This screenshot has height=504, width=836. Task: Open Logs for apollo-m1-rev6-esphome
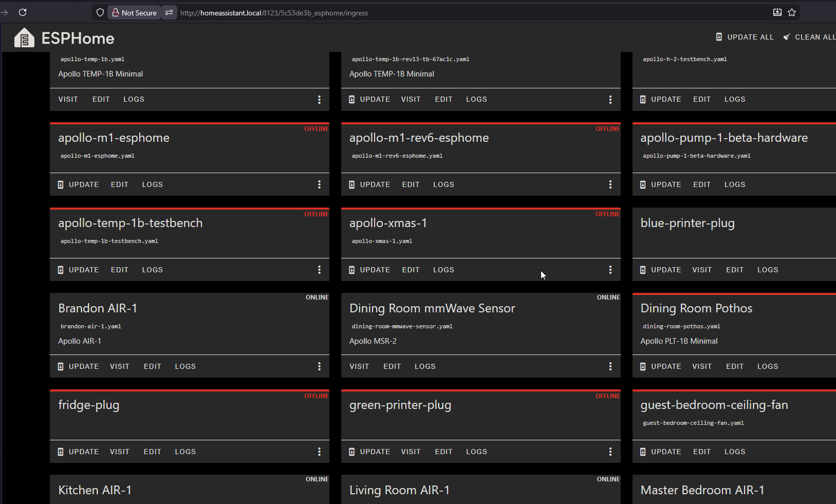pyautogui.click(x=443, y=184)
